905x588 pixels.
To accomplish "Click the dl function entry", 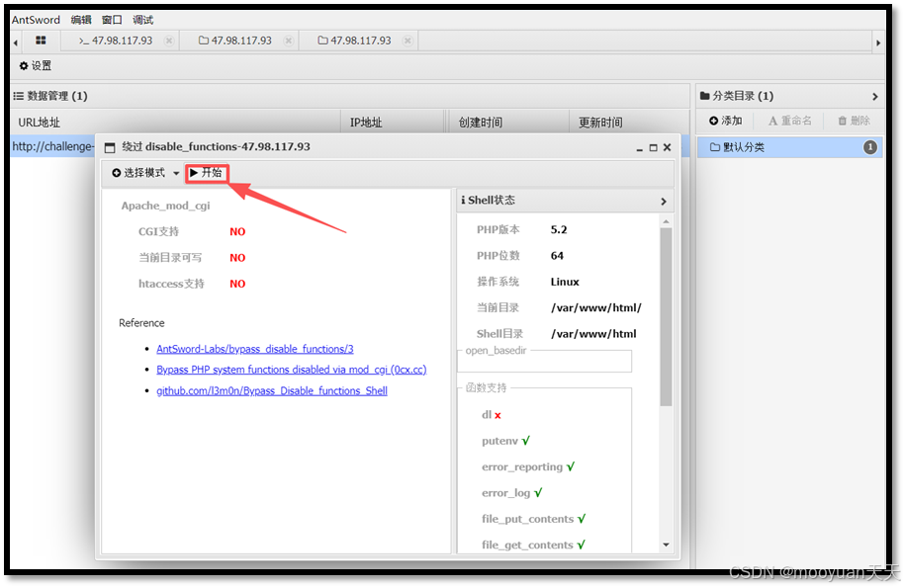I will (492, 415).
